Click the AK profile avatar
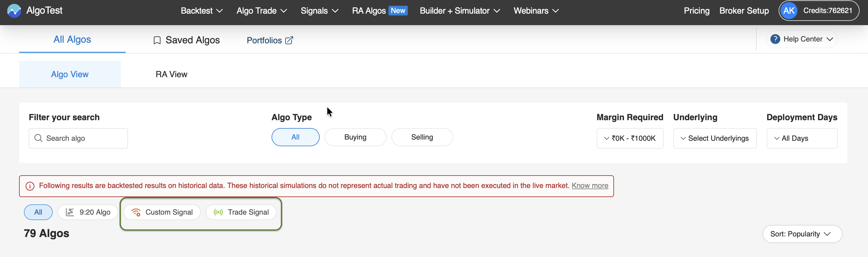The image size is (868, 257). [x=789, y=11]
